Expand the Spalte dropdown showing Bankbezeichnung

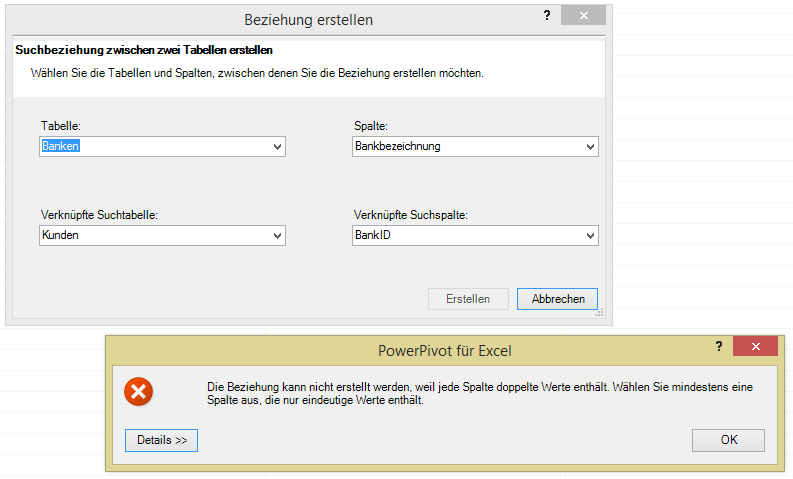pyautogui.click(x=590, y=147)
